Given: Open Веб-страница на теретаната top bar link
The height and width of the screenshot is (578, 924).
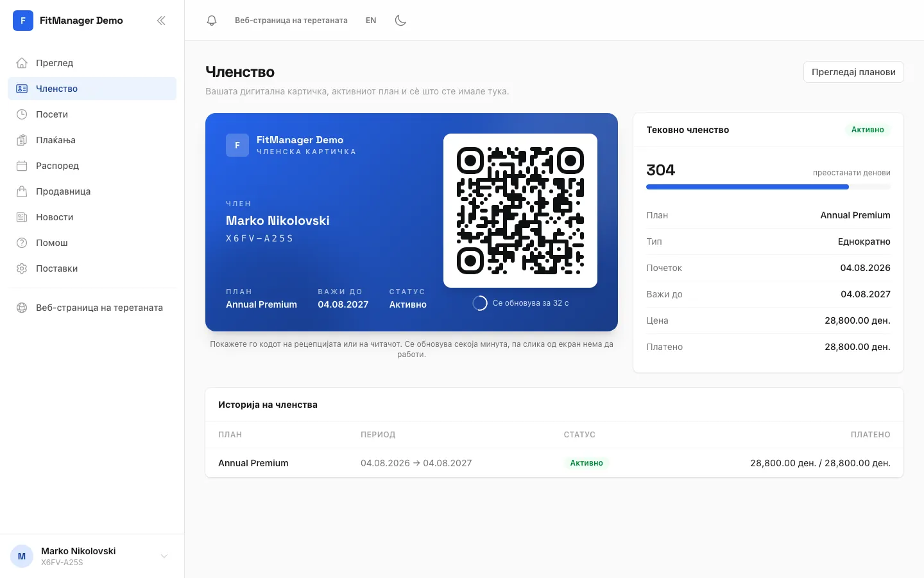Looking at the screenshot, I should [x=291, y=21].
